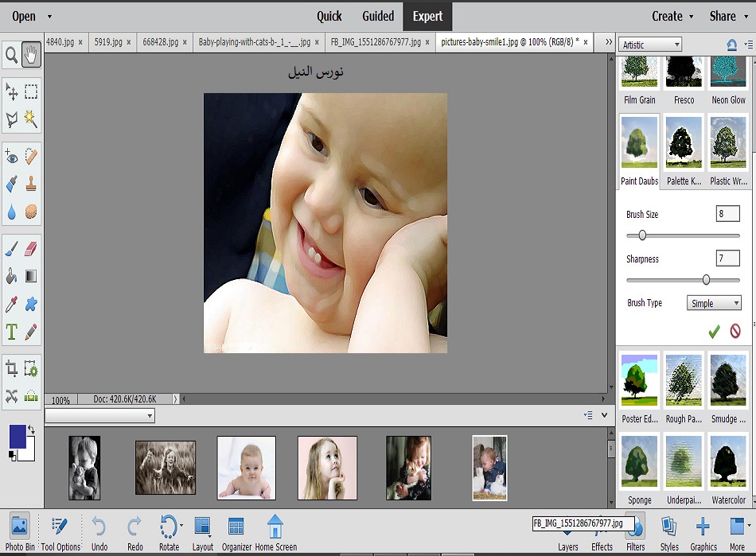Select the Crop tool

coord(12,368)
